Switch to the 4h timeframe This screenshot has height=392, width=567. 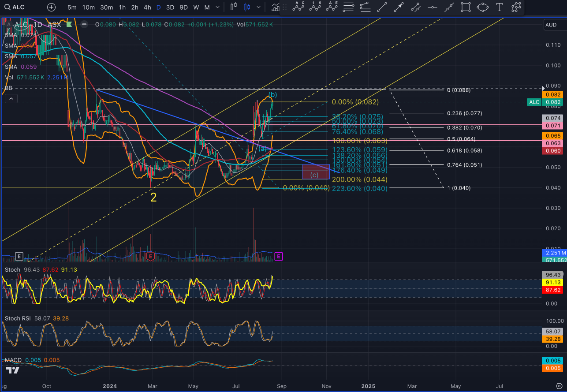(x=147, y=7)
